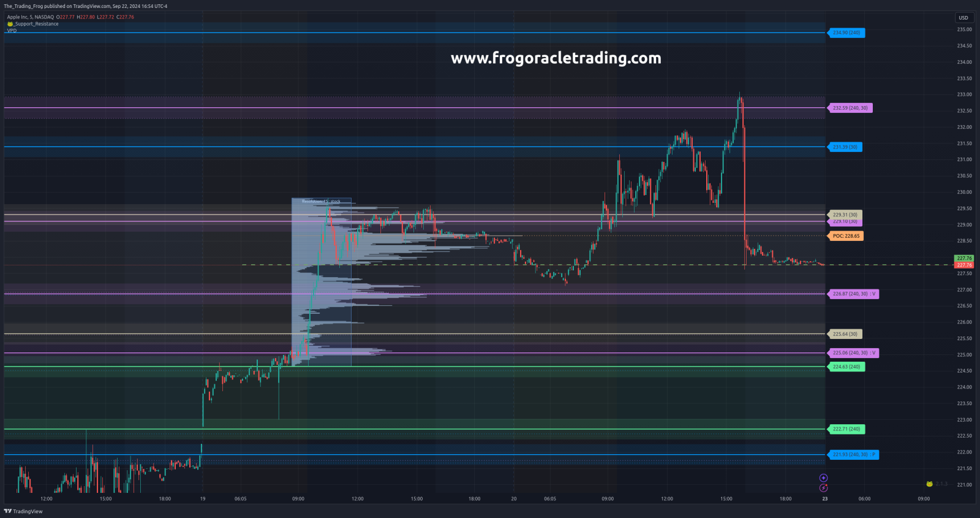Click the 231.39 (30) level label

click(845, 147)
